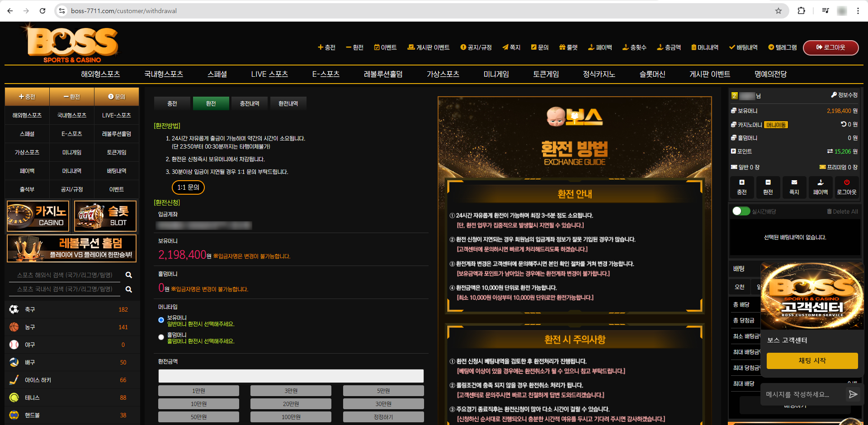
Task: Select the 보유머니 radio button
Action: [161, 320]
